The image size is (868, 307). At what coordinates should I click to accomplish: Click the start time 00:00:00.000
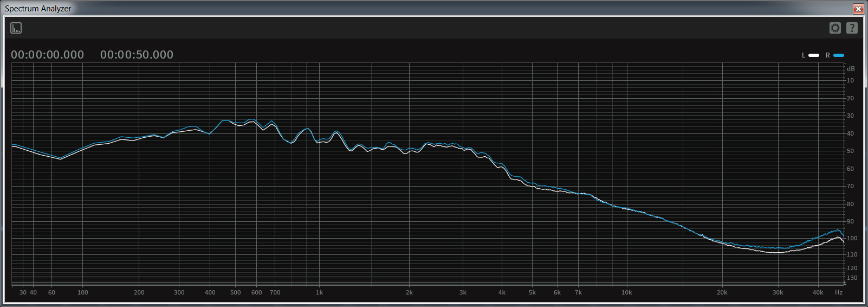pyautogui.click(x=48, y=55)
